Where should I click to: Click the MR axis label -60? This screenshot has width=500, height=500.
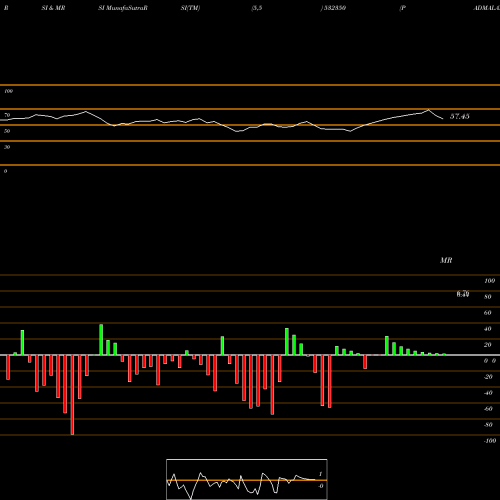click(488, 409)
